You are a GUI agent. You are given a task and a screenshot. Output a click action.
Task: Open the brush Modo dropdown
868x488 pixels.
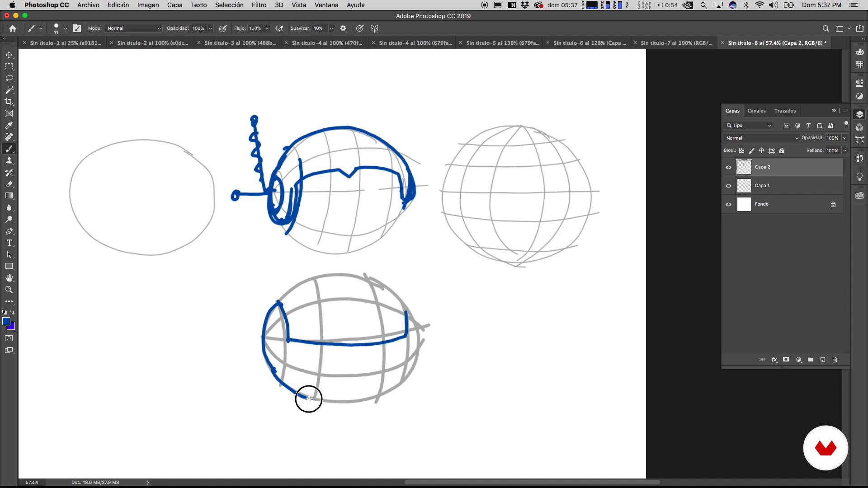(134, 28)
